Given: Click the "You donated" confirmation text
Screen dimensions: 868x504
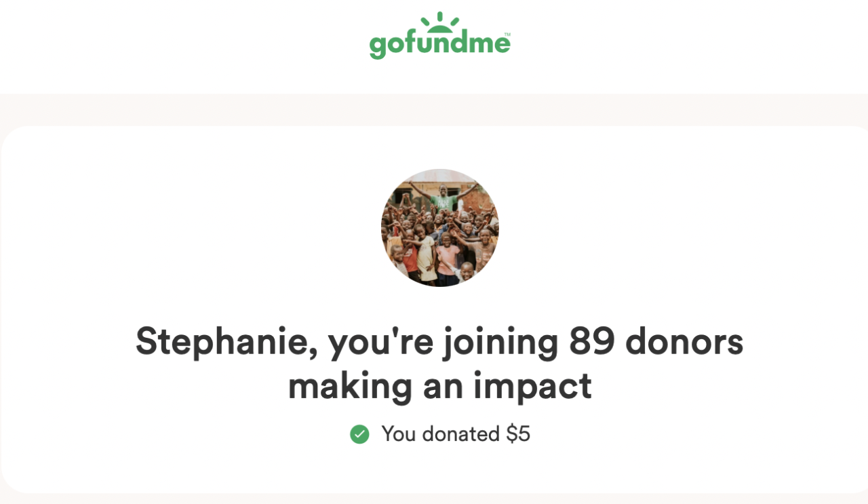Looking at the screenshot, I should click(441, 434).
